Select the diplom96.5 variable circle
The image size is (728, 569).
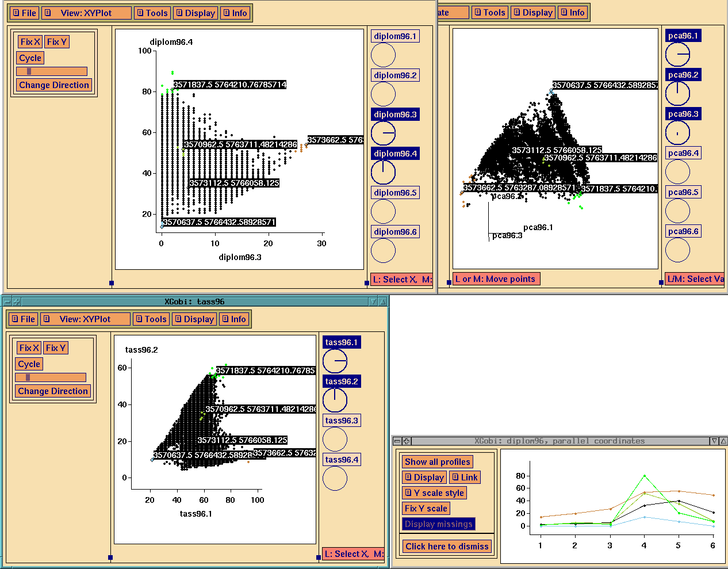pyautogui.click(x=383, y=212)
